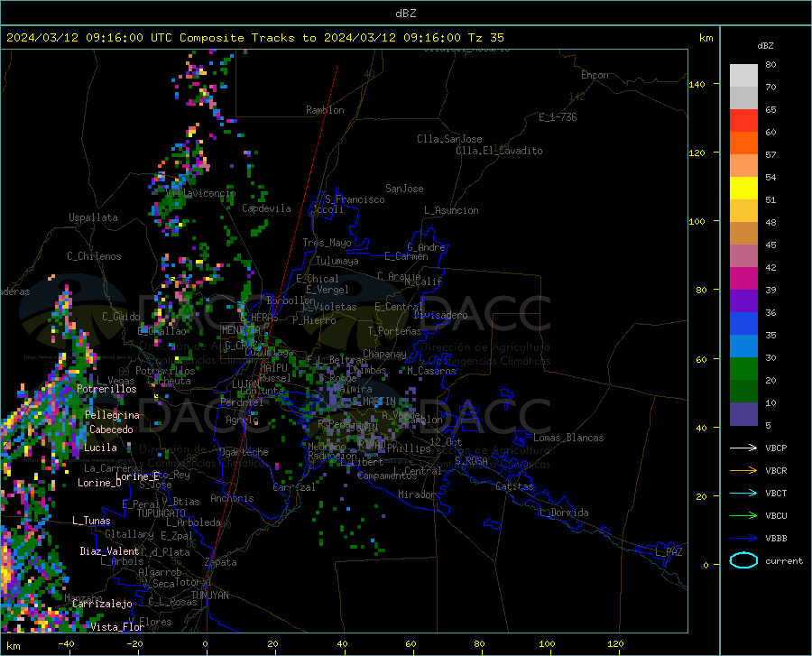Click the cyan VBCT arrow in legend
This screenshot has width=812, height=656.
pos(743,493)
